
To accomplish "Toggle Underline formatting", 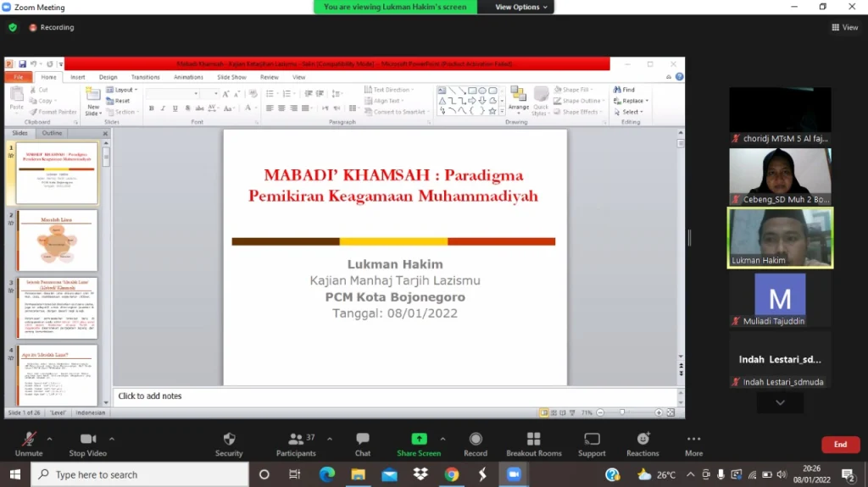I will [175, 108].
